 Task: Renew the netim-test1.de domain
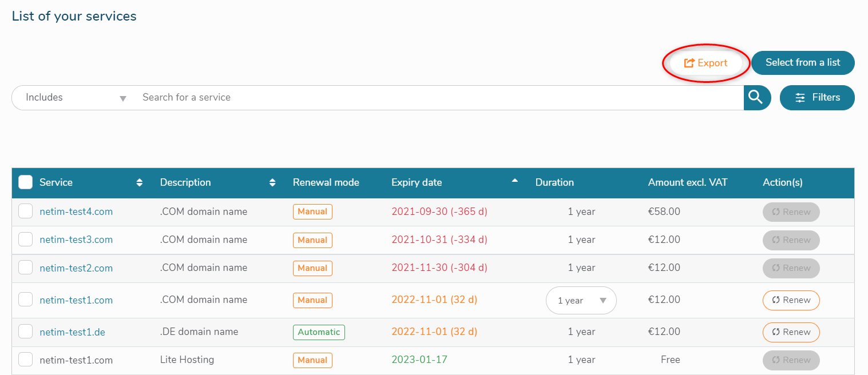point(791,332)
